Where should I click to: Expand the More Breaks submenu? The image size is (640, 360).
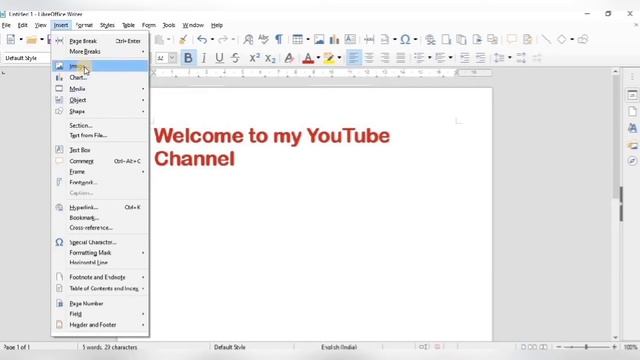click(x=100, y=51)
